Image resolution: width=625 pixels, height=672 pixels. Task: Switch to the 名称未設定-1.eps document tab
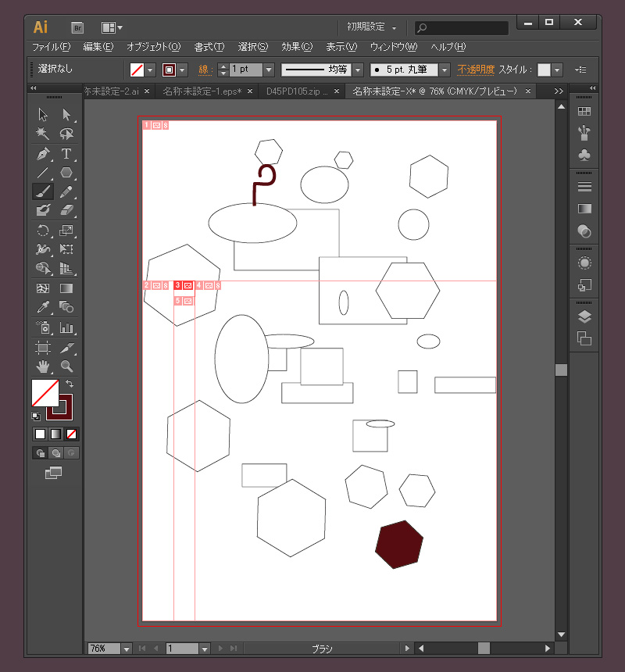click(202, 91)
